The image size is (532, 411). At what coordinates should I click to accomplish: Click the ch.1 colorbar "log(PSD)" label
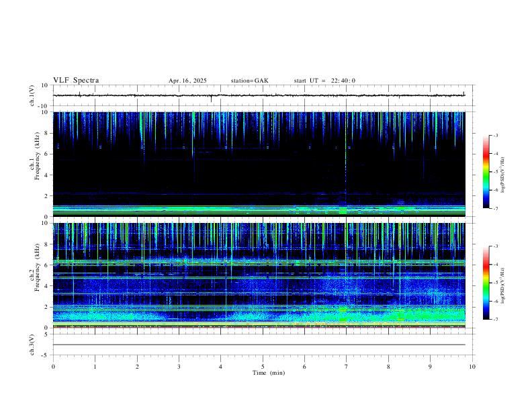(502, 175)
